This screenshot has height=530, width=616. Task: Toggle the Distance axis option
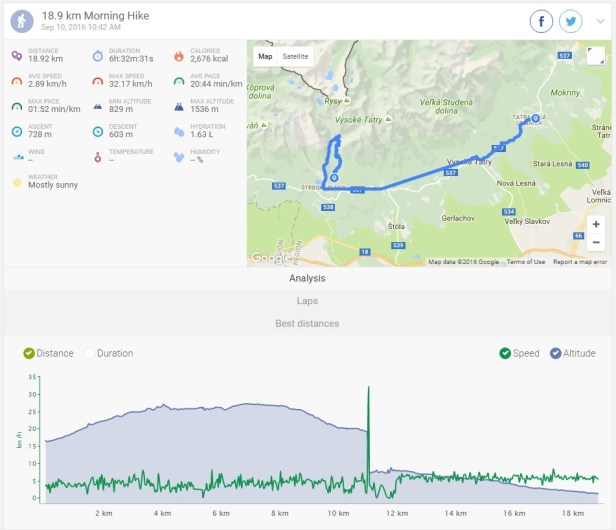tap(29, 353)
